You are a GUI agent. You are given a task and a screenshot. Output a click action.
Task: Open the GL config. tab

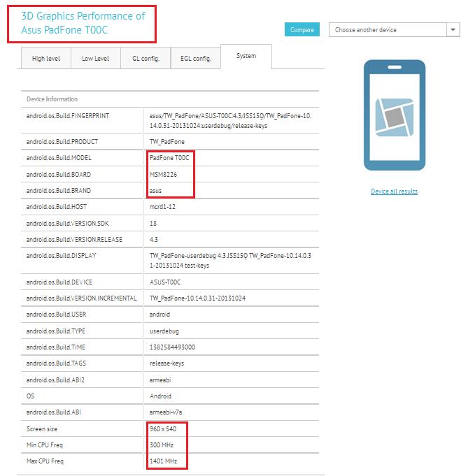pos(146,58)
